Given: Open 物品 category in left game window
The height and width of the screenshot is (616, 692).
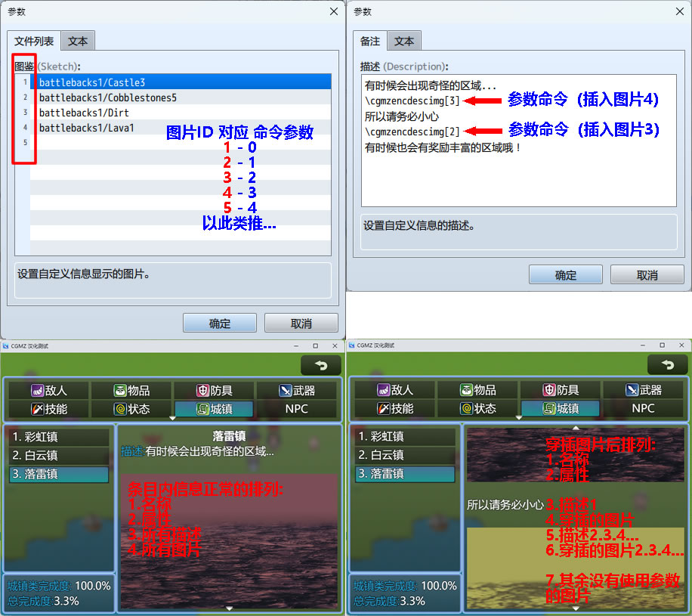Looking at the screenshot, I should click(131, 390).
